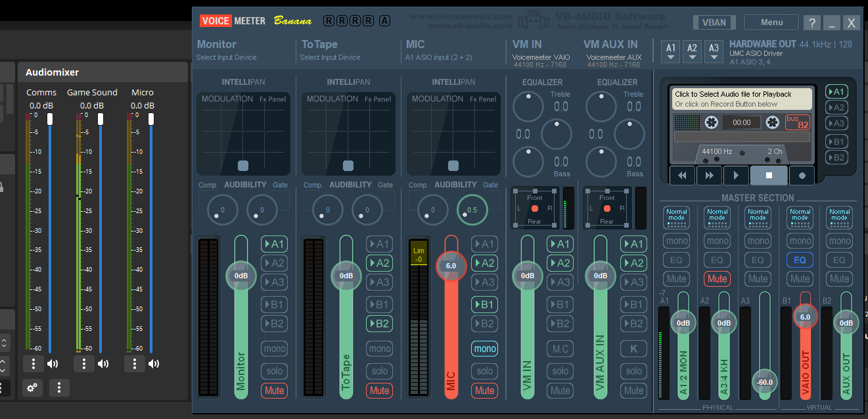
Task: Adjust the VM AUX IN Bass knob
Action: pyautogui.click(x=601, y=162)
